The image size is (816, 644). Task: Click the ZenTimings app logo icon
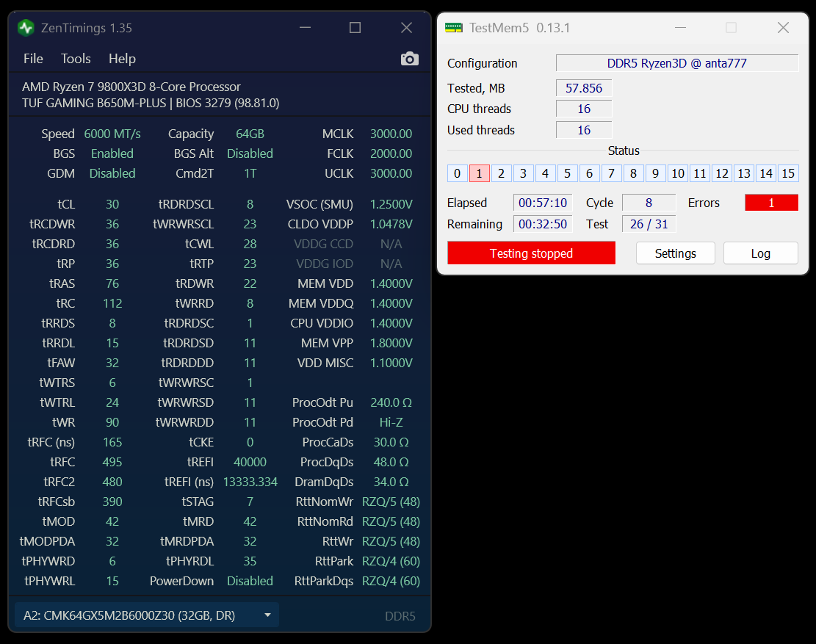pyautogui.click(x=26, y=28)
